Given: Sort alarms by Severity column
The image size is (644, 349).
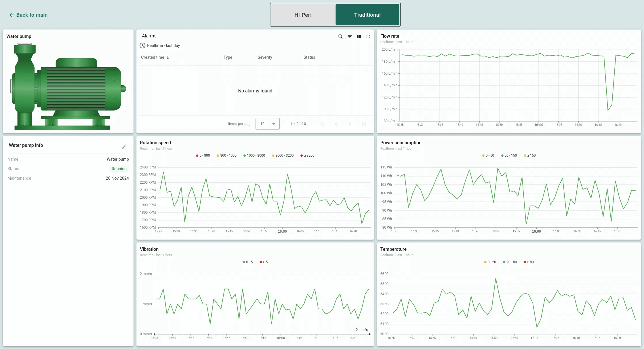Looking at the screenshot, I should [x=265, y=57].
